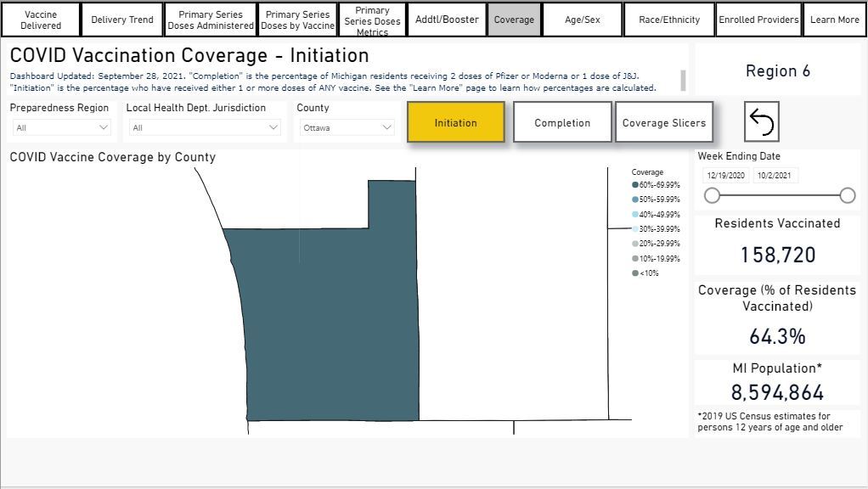
Task: Switch to the Completion view
Action: 562,122
